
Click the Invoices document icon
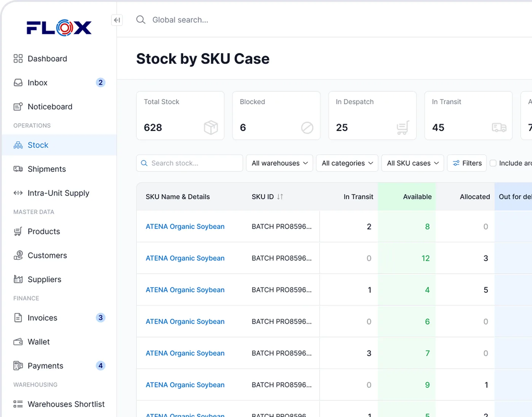pyautogui.click(x=18, y=317)
